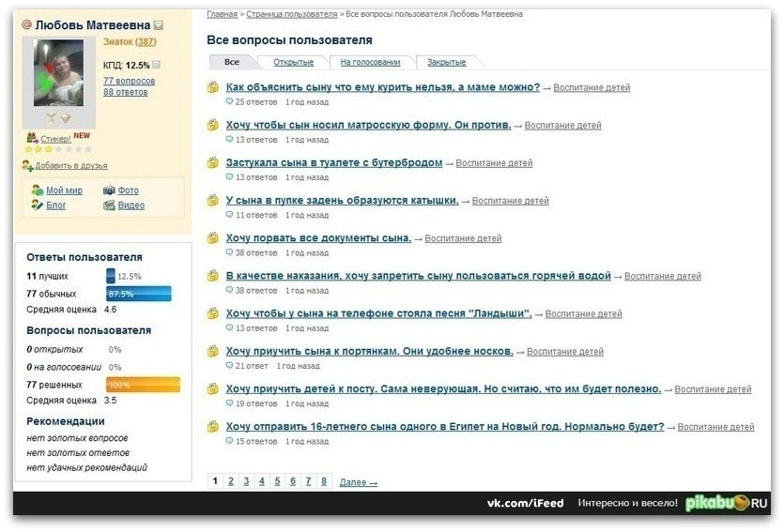The height and width of the screenshot is (532, 784).
Task: Click the icon beside the посту question
Action: pos(213,388)
